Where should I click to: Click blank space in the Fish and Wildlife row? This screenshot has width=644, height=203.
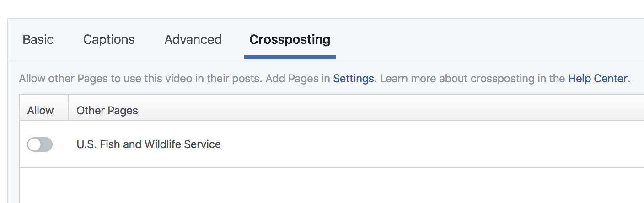412,145
